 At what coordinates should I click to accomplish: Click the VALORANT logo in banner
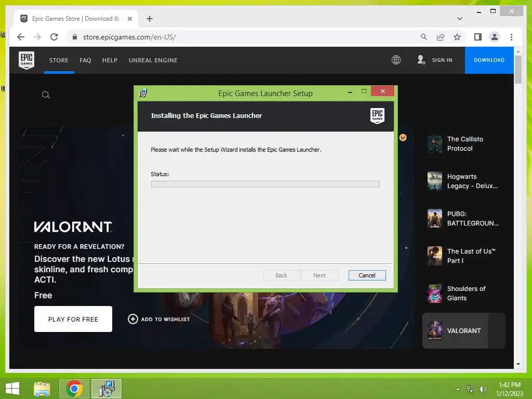click(73, 227)
